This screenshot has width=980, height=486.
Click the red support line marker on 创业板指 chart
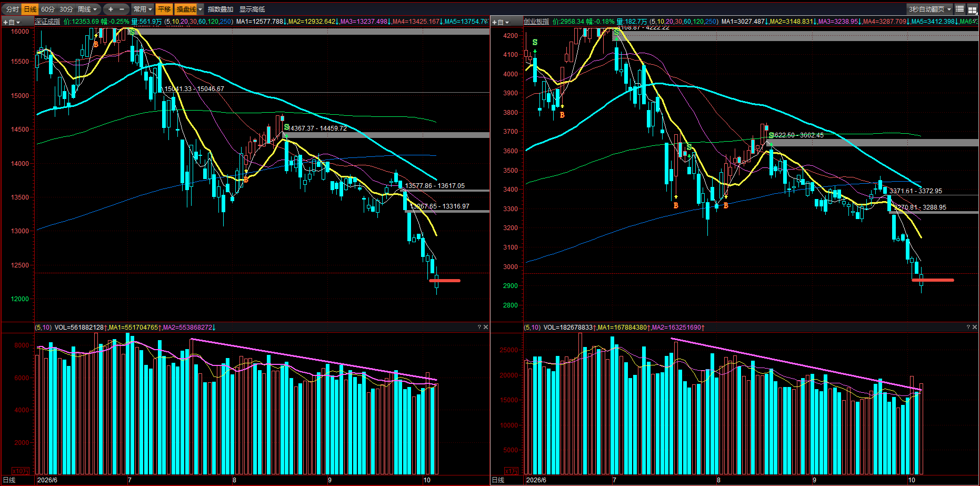pos(933,280)
